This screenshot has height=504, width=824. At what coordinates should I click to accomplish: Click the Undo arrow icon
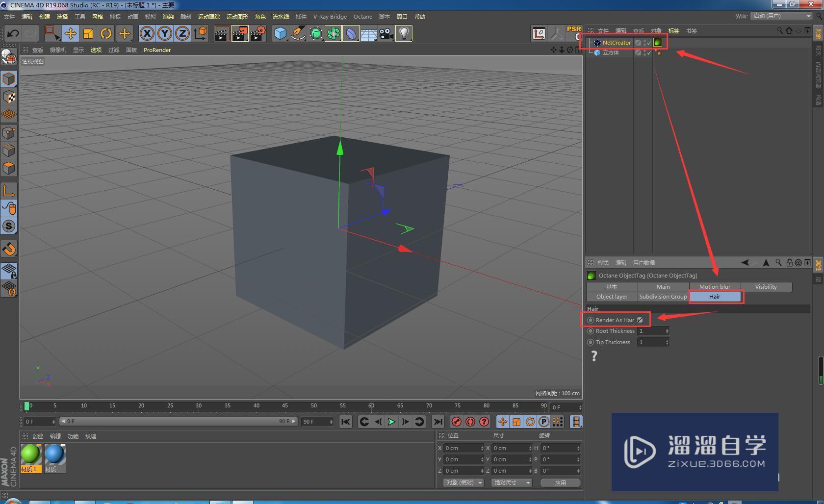coord(13,33)
